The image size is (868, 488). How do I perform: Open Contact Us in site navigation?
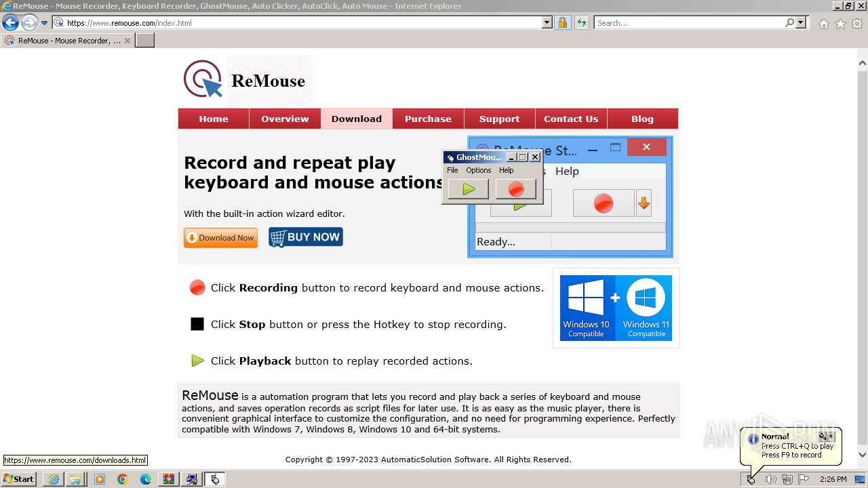coord(571,119)
